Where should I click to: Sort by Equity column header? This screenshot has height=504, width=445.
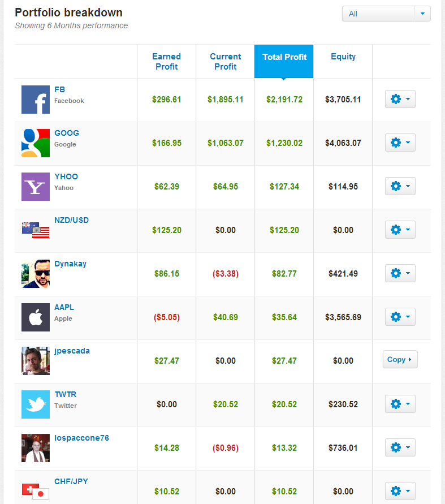(x=343, y=57)
